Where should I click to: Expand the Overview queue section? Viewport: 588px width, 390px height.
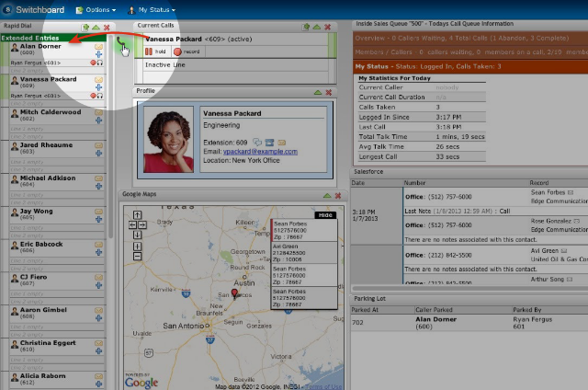(x=470, y=39)
